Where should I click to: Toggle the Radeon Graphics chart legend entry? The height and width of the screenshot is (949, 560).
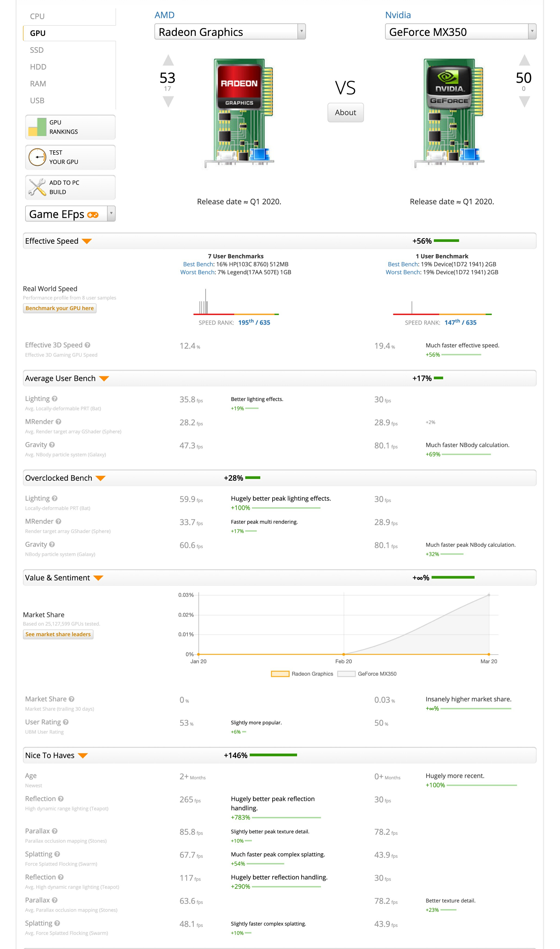[x=302, y=674]
